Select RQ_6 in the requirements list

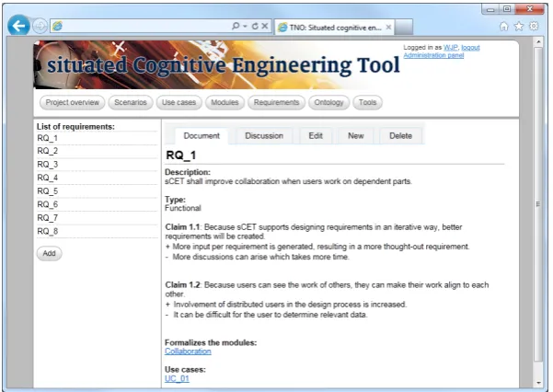pyautogui.click(x=97, y=204)
